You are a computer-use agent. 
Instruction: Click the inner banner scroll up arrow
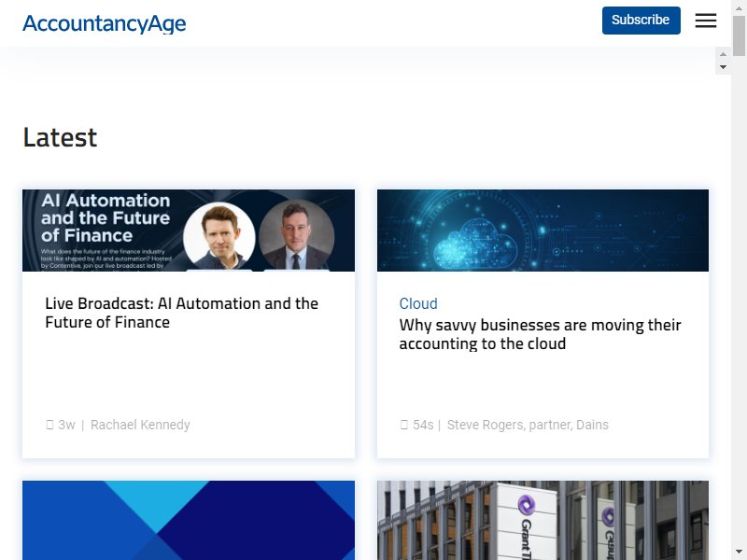click(723, 54)
